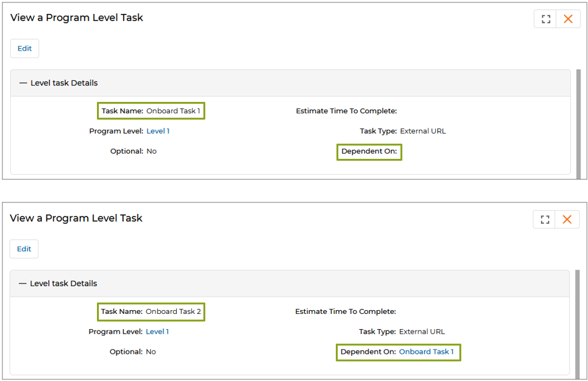Click 'Estimate Time To Complete:' in Onboard Task 1 dialog
The height and width of the screenshot is (381, 588).
(347, 111)
